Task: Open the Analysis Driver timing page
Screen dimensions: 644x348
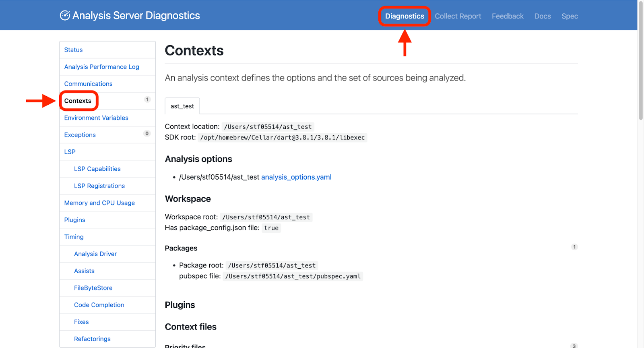Action: pos(95,254)
